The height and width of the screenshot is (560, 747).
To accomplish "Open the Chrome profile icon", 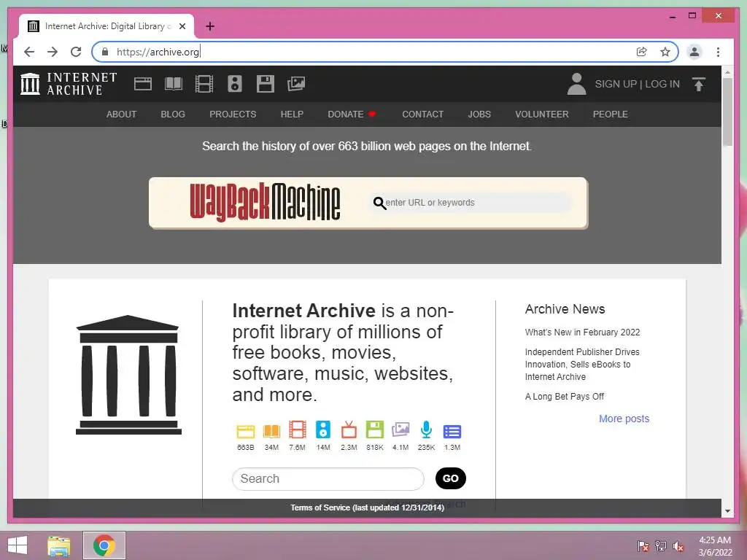I will point(694,52).
